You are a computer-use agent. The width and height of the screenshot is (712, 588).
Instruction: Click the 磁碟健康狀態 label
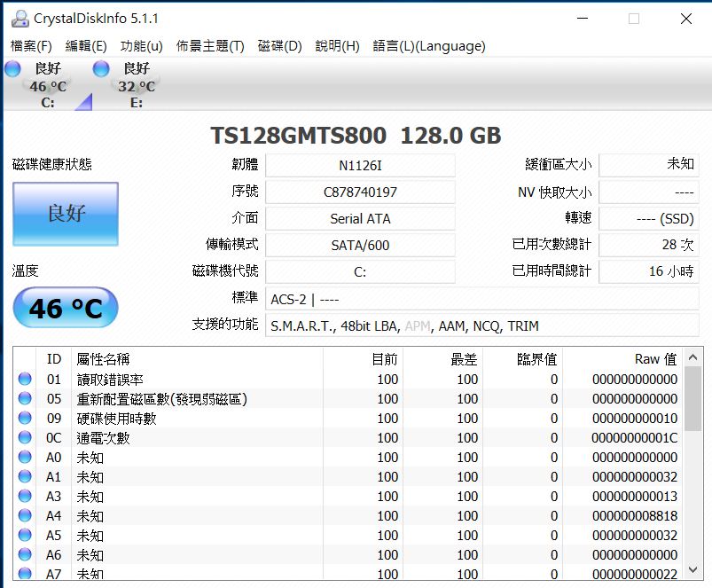pyautogui.click(x=51, y=164)
